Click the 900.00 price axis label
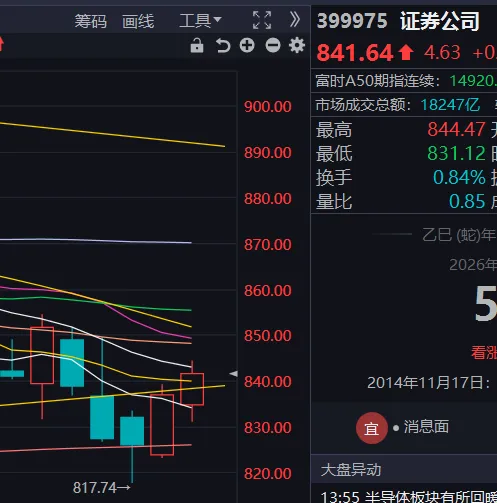The image size is (497, 503). pos(268,107)
